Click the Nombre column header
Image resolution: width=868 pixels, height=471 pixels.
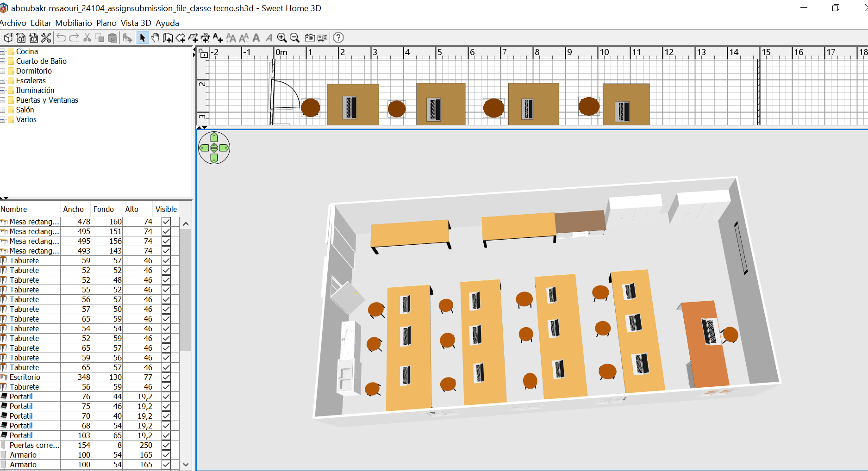pyautogui.click(x=14, y=209)
